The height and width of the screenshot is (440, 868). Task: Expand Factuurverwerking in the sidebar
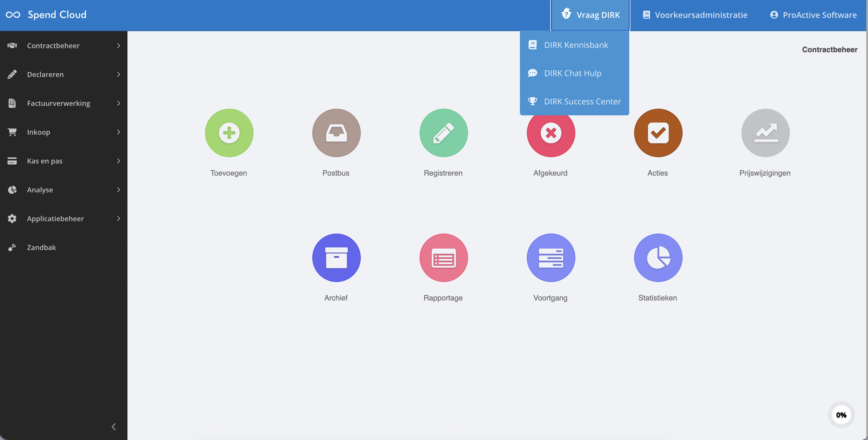coord(64,104)
